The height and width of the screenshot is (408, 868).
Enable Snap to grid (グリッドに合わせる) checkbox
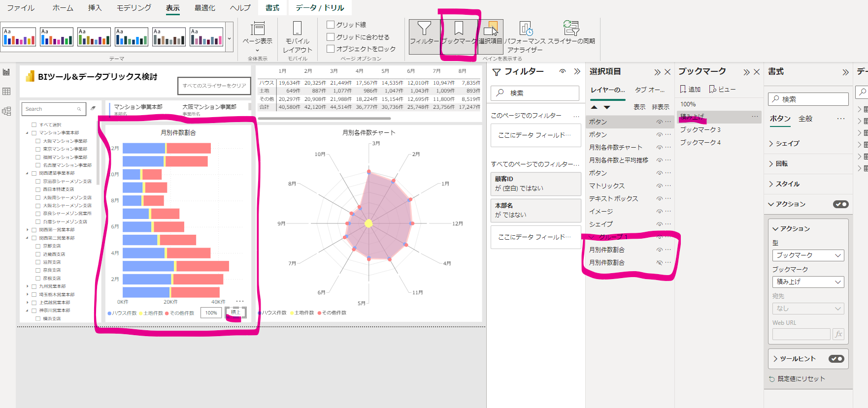(331, 37)
